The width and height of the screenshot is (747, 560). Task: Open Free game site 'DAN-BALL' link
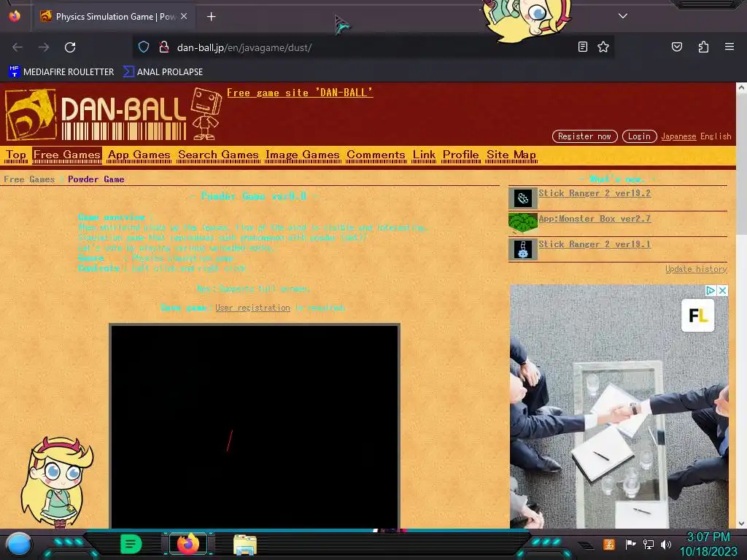tap(300, 93)
